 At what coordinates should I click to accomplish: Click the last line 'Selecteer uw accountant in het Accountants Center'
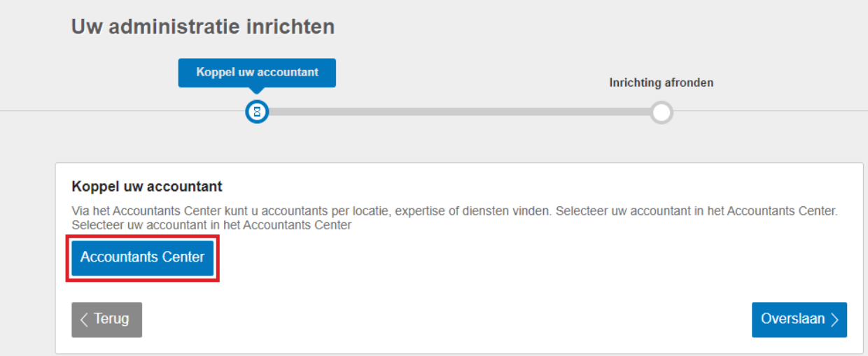[211, 225]
